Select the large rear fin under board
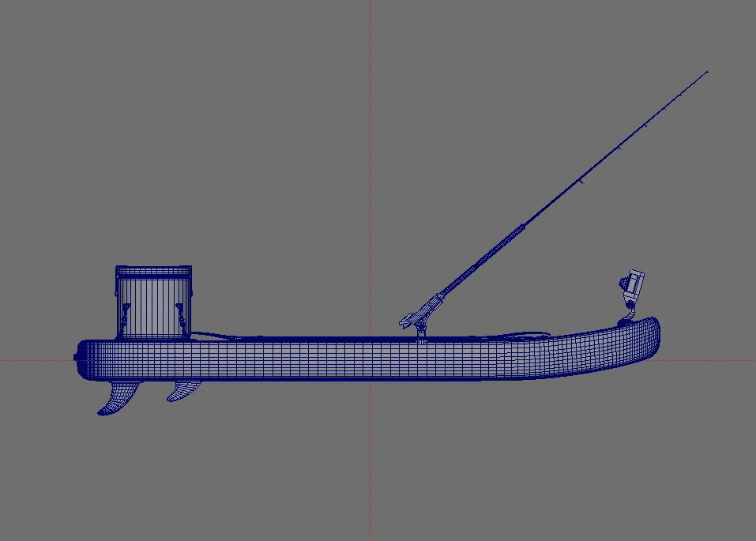The width and height of the screenshot is (756, 541). click(119, 398)
